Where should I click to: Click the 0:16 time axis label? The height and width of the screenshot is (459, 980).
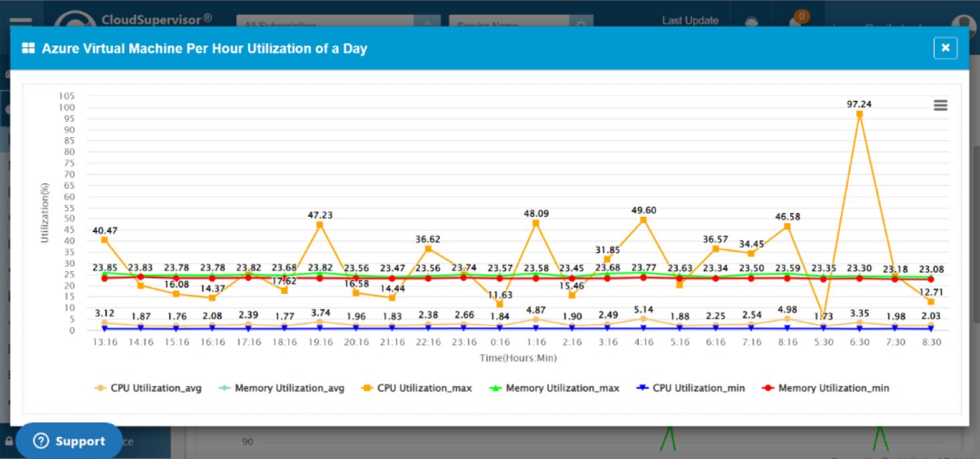[x=500, y=342]
